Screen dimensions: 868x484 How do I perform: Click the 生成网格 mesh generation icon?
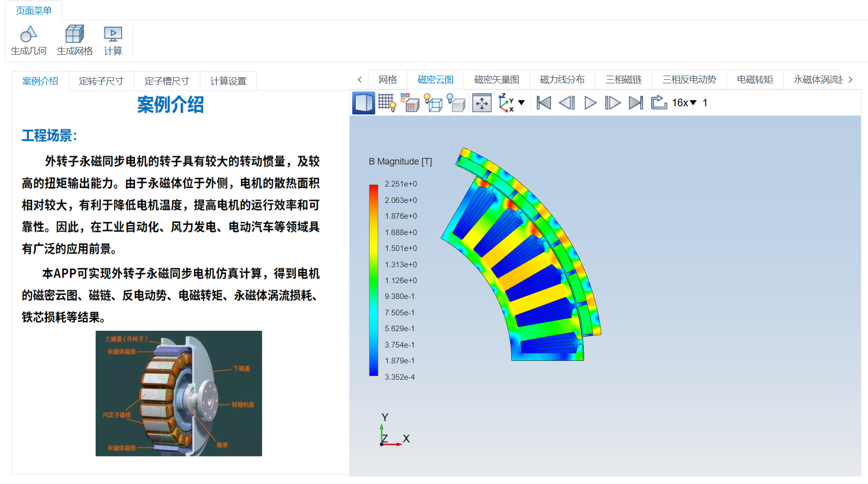75,34
